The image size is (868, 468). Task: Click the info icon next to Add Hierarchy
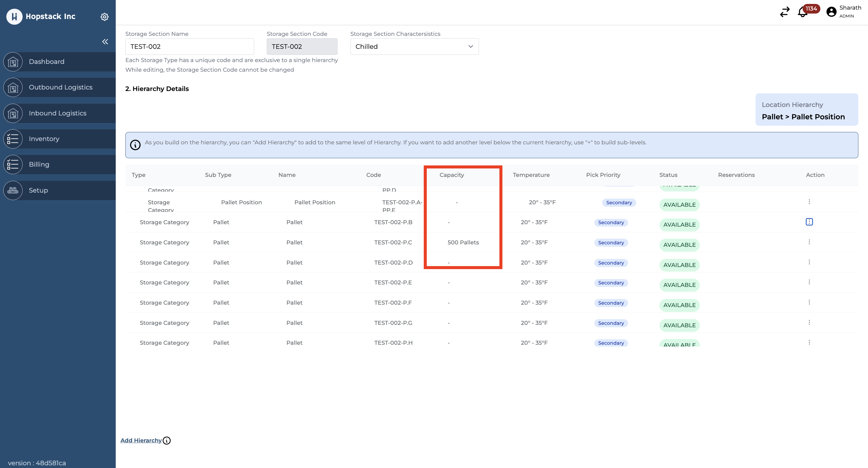(x=167, y=440)
